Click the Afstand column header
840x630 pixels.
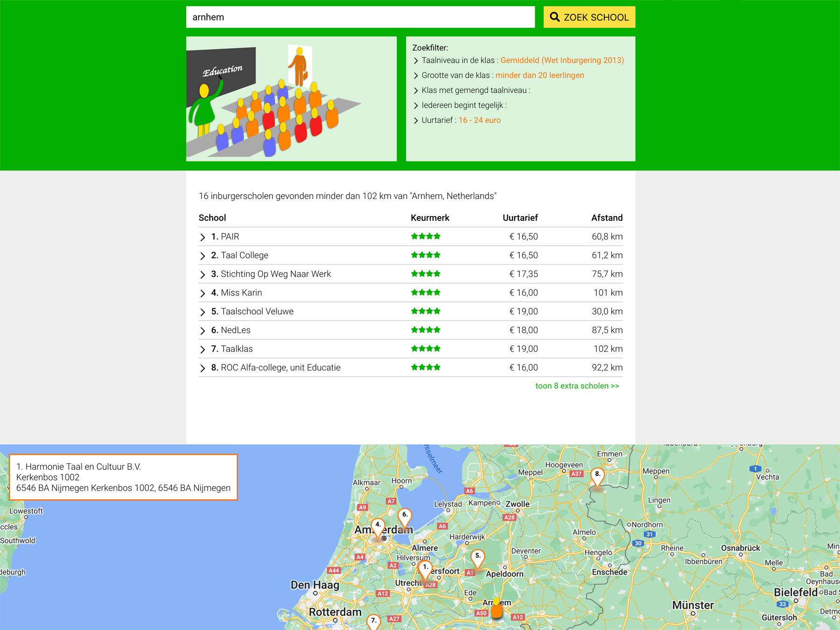(x=607, y=218)
